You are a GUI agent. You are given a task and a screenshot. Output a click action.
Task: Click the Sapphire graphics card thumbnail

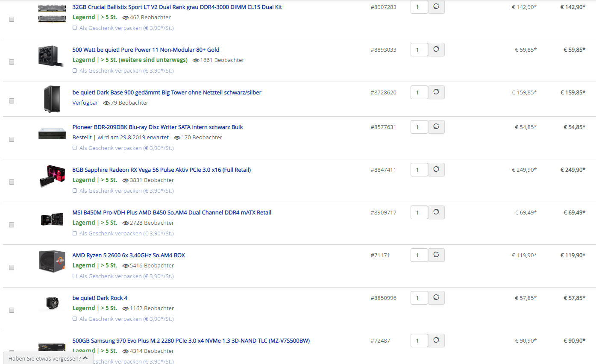[x=52, y=176]
